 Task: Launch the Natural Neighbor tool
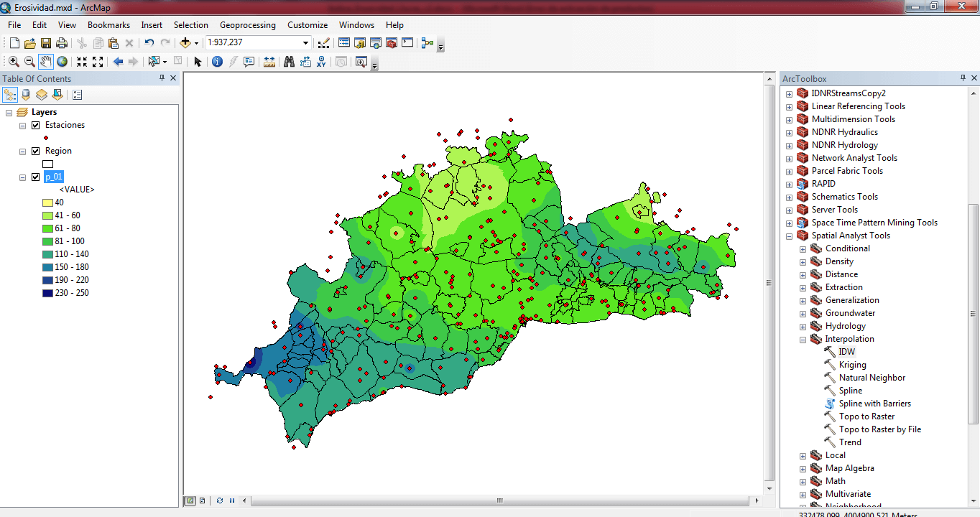coord(872,378)
